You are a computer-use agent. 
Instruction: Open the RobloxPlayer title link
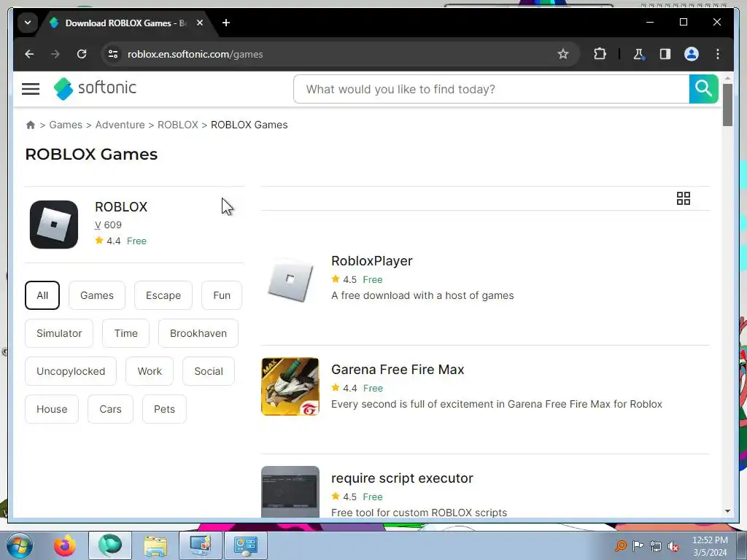point(371,261)
